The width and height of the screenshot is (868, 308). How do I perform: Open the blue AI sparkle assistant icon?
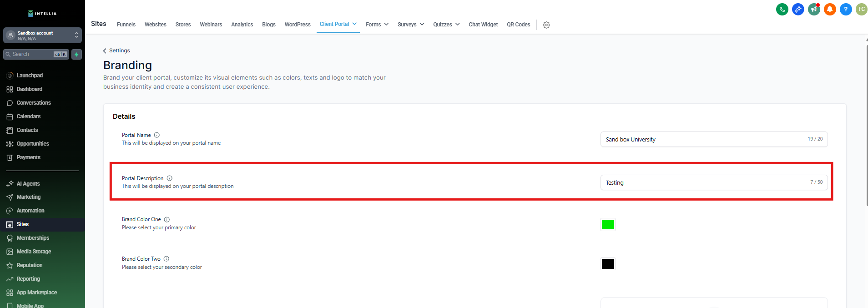coord(798,9)
